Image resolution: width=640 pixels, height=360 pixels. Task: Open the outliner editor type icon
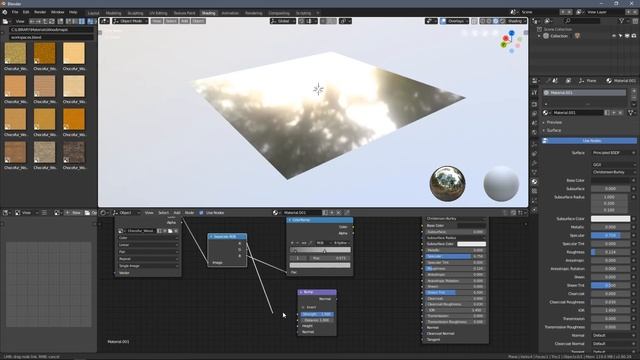coord(535,21)
